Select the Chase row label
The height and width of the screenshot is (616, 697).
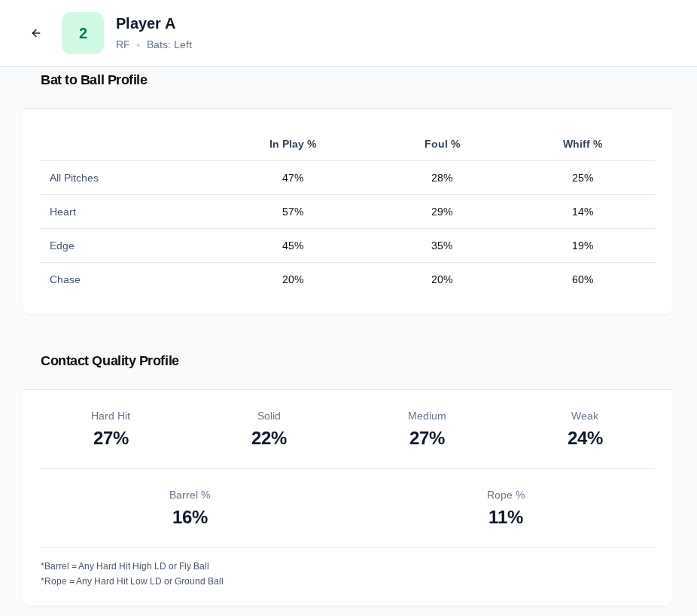[x=65, y=279]
